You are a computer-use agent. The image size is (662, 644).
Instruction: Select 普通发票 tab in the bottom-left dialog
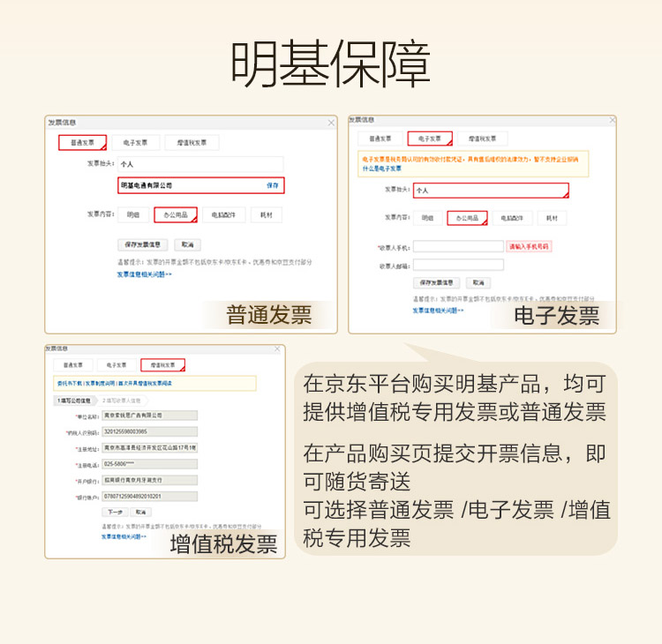(73, 365)
